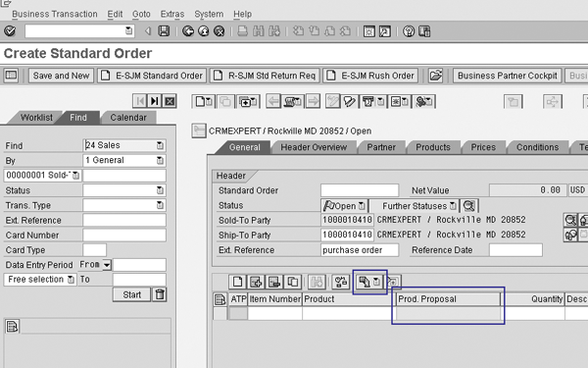Click the E-SJM Standard Order button
This screenshot has width=588, height=368.
pos(152,76)
